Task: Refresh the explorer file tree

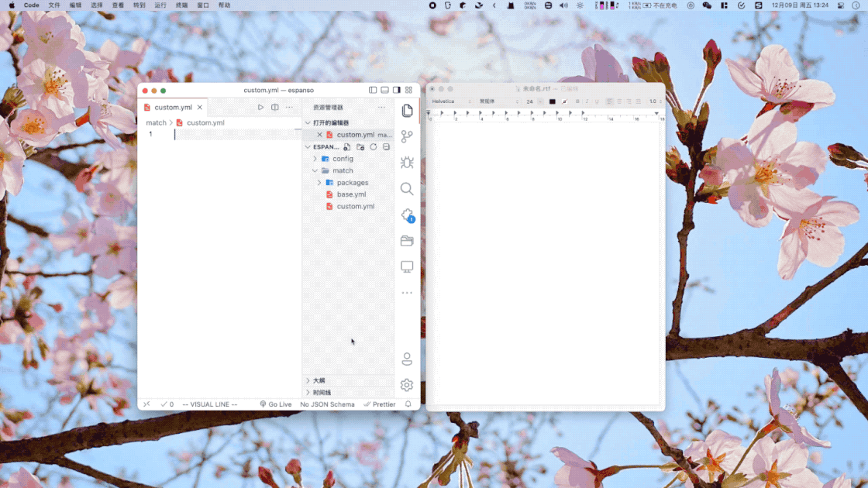Action: click(x=374, y=147)
